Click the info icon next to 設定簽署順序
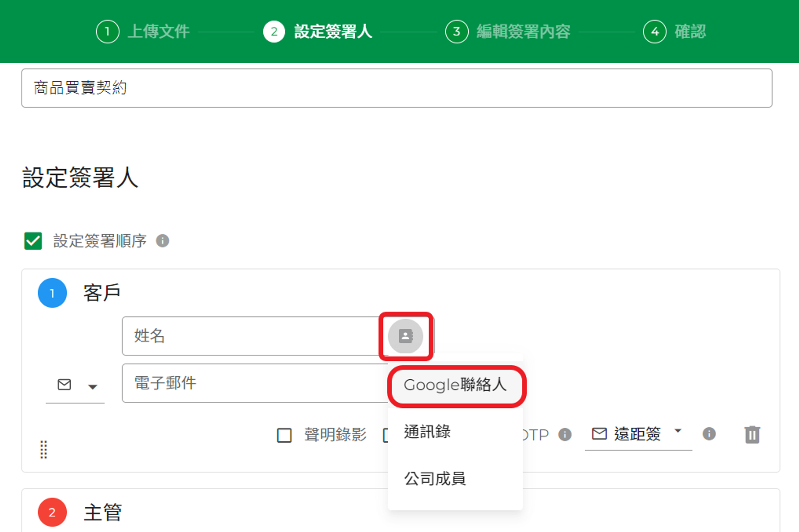 point(163,241)
